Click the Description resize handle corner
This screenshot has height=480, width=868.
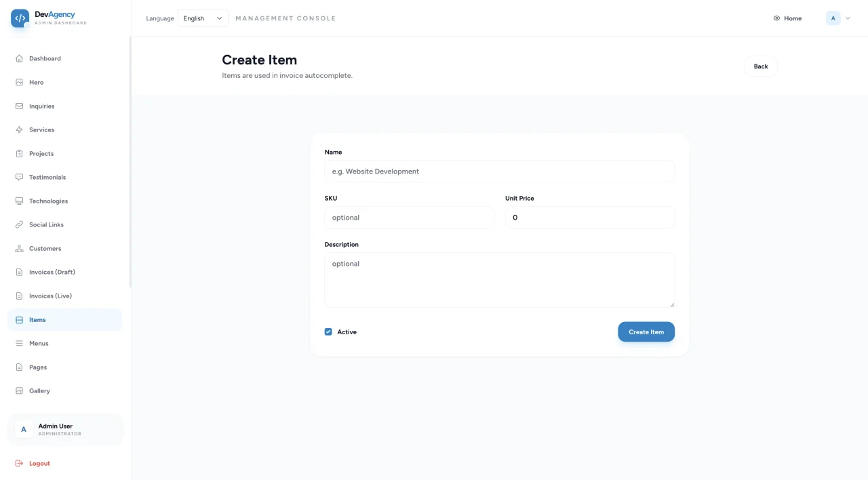click(x=671, y=304)
